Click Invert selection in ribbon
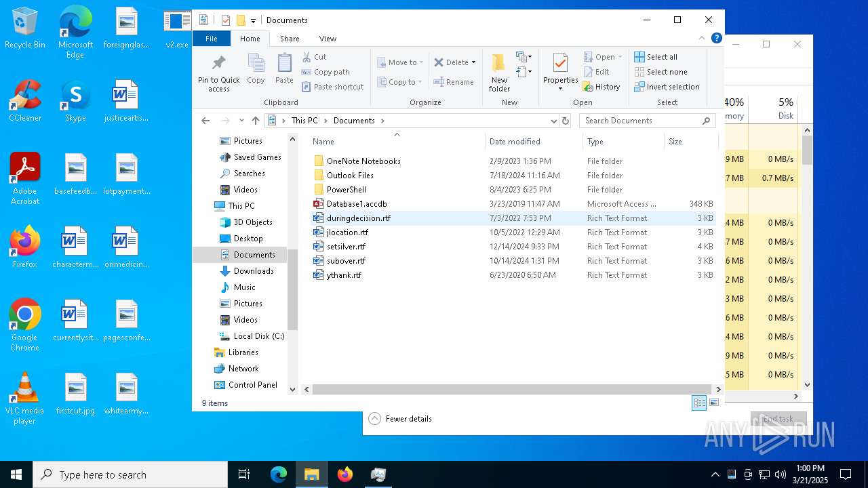This screenshot has height=488, width=868. tap(667, 87)
